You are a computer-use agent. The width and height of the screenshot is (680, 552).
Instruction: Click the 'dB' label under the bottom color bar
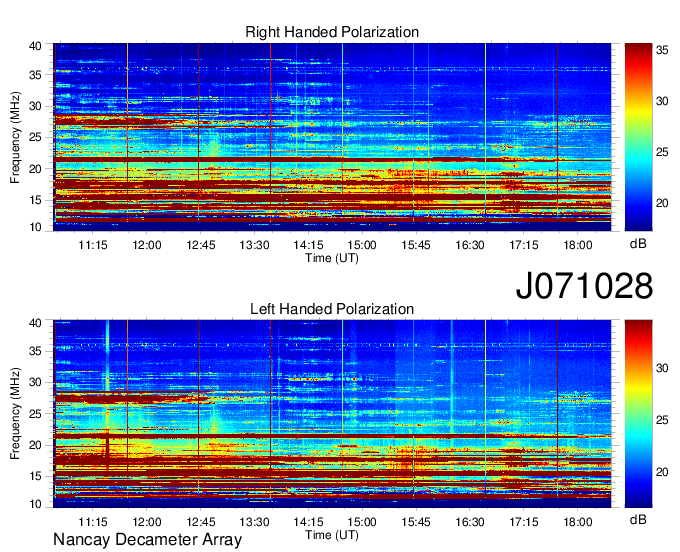(638, 519)
